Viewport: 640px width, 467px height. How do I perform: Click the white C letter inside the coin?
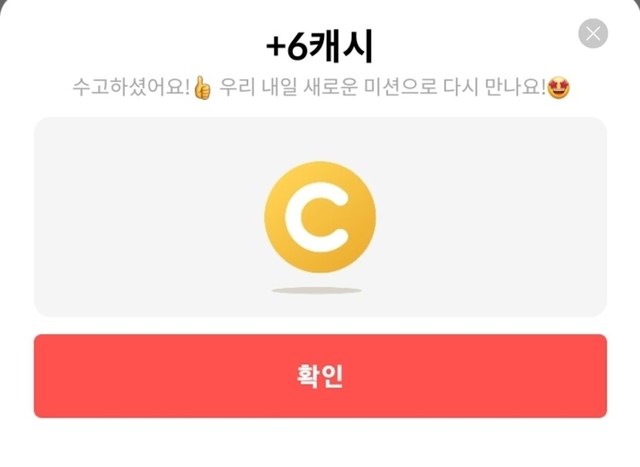tap(317, 217)
